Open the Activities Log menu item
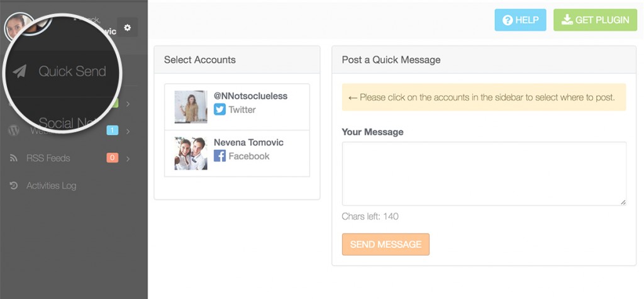 click(51, 186)
